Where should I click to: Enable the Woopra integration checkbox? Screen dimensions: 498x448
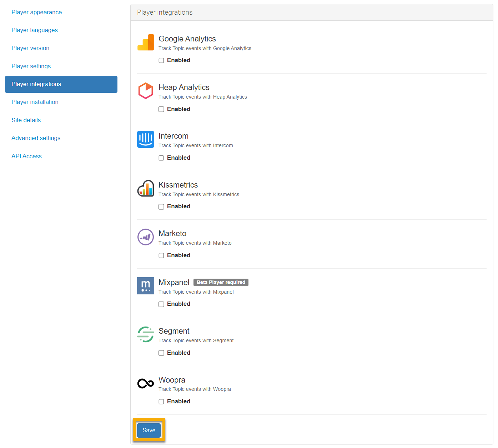click(161, 402)
